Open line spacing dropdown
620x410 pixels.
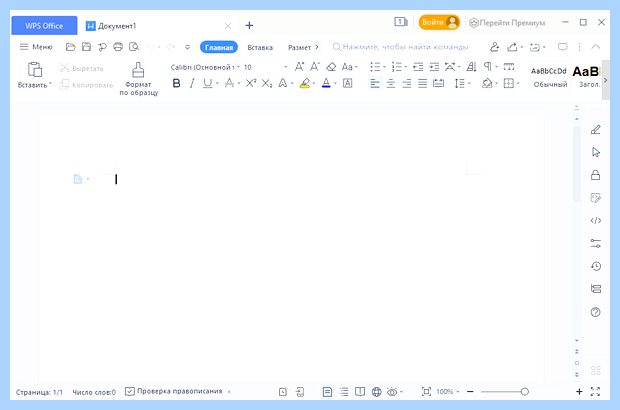pos(469,83)
